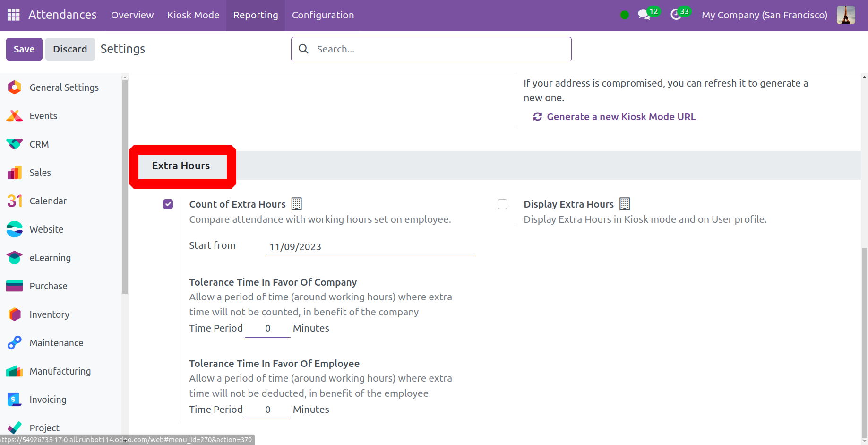Select the Calendar icon in sidebar

click(15, 201)
